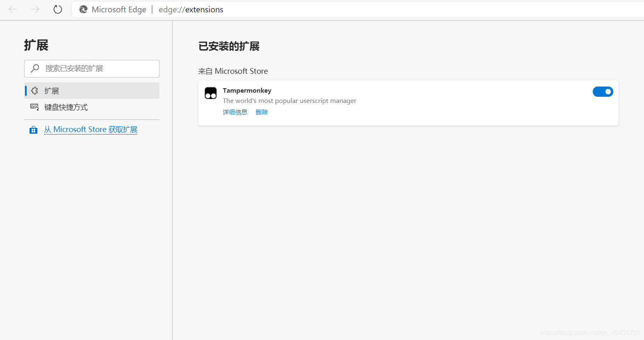
Task: Open 从 Microsoft Store 获取扩展 link
Action: (91, 130)
